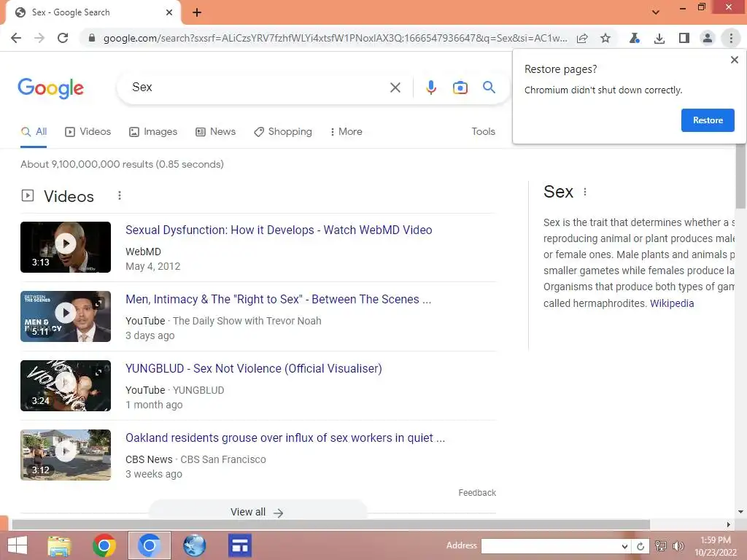Screen dimensions: 747x560
Task: Open options menu beside Videos heading
Action: [x=120, y=195]
